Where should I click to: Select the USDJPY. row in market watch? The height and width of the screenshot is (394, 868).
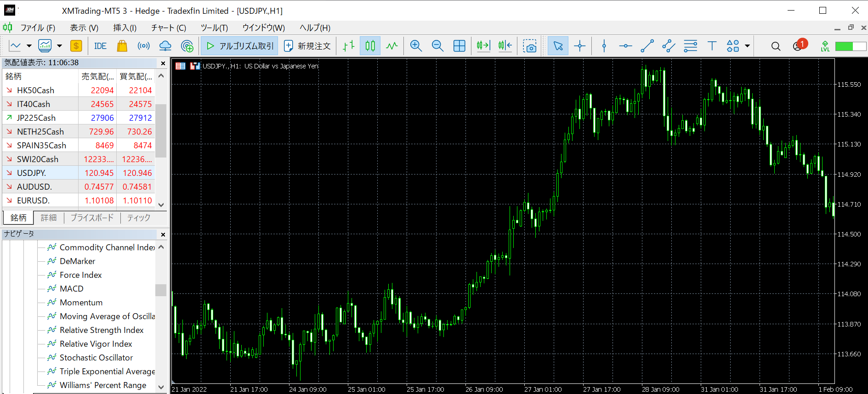coord(79,173)
